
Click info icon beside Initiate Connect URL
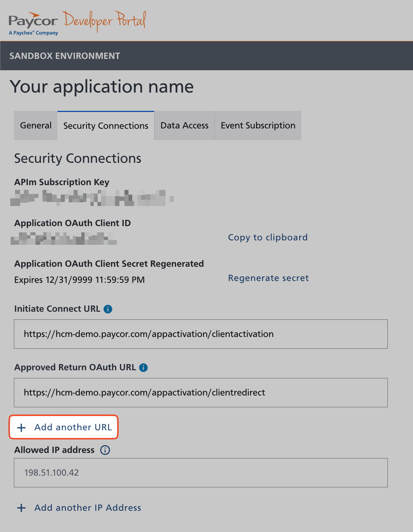point(108,309)
